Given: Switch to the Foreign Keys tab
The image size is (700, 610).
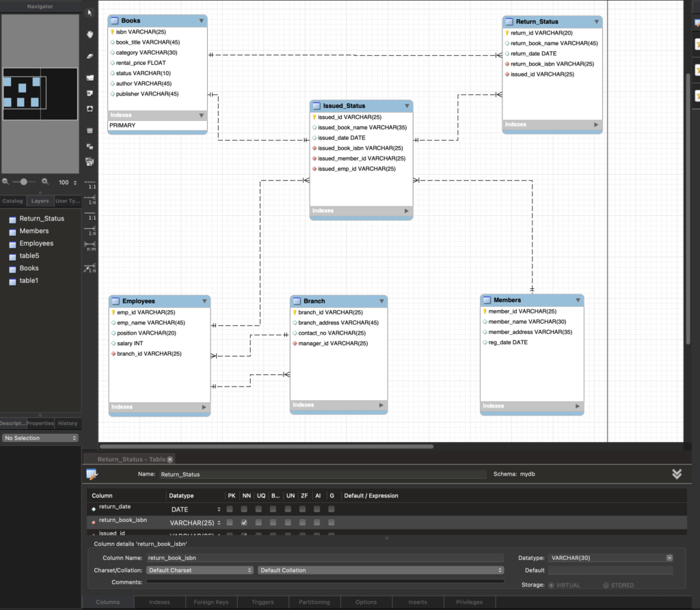Looking at the screenshot, I should [211, 602].
